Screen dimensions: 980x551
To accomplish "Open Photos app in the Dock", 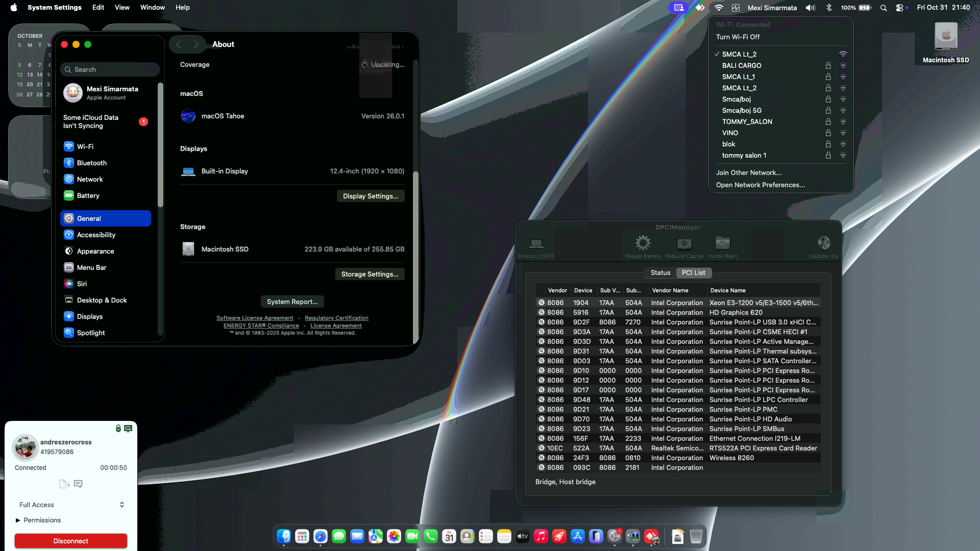I will point(394,536).
